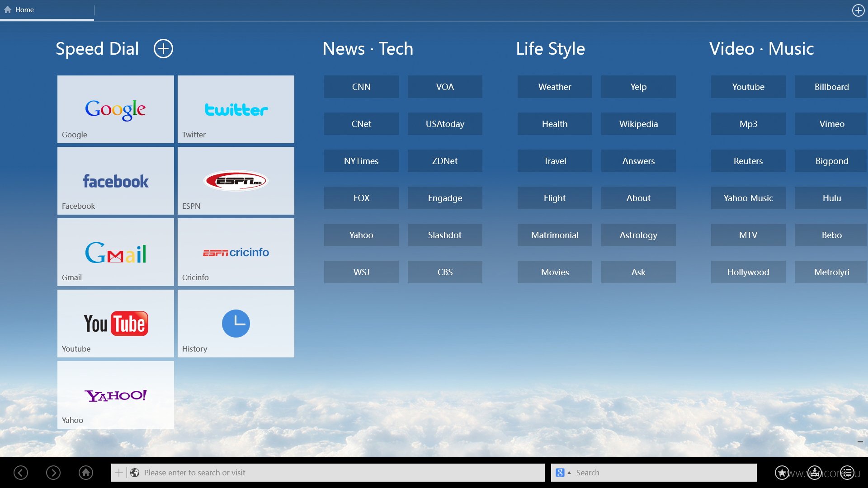Viewport: 868px width, 488px height.
Task: Open the favorites star icon
Action: (x=782, y=473)
